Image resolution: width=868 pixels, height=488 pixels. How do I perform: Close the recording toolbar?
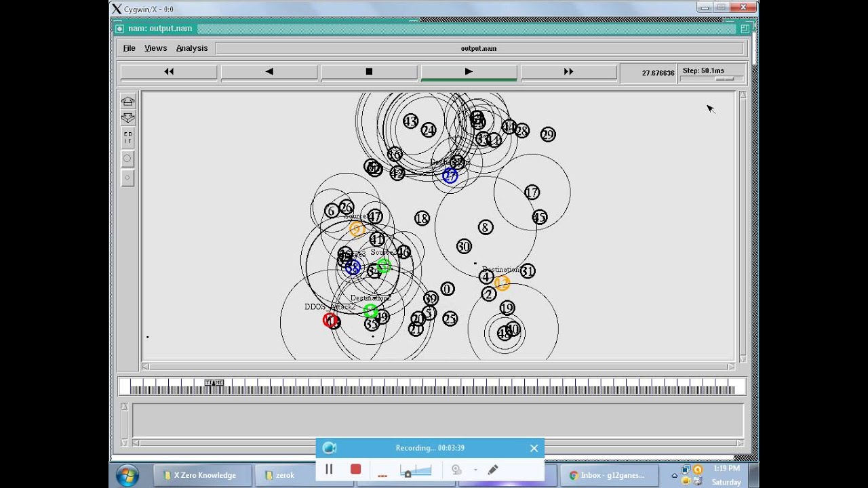tap(534, 448)
